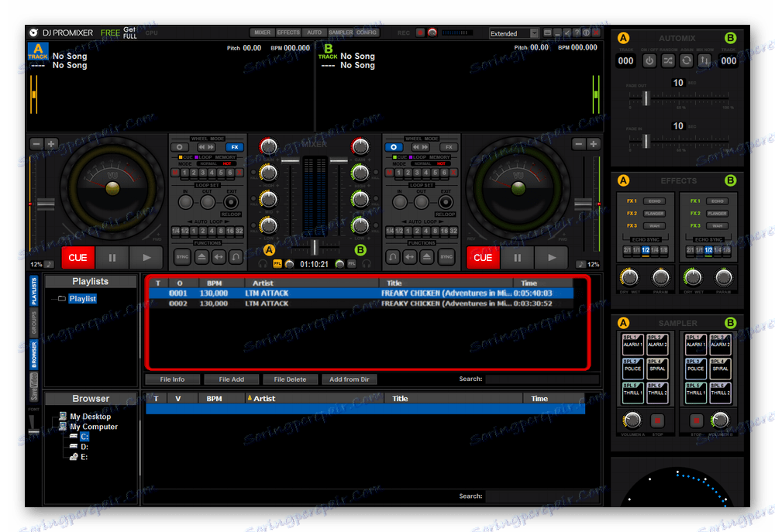775x532 pixels.
Task: Click deck A pitch minus button
Action: point(36,144)
